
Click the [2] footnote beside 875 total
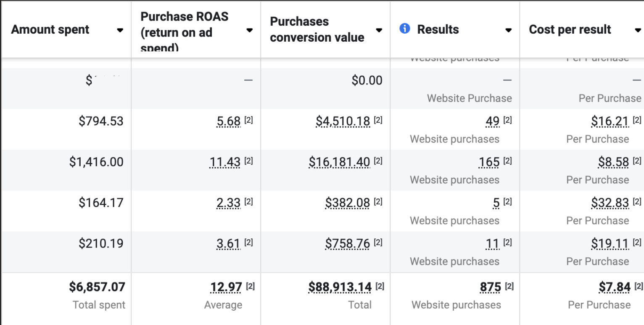click(509, 287)
